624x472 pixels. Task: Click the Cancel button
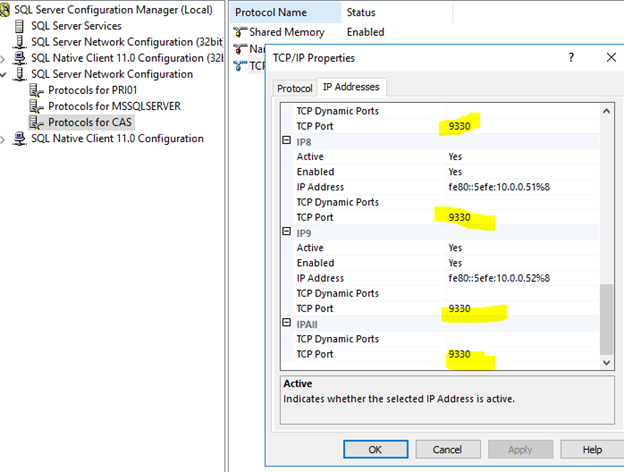point(448,450)
